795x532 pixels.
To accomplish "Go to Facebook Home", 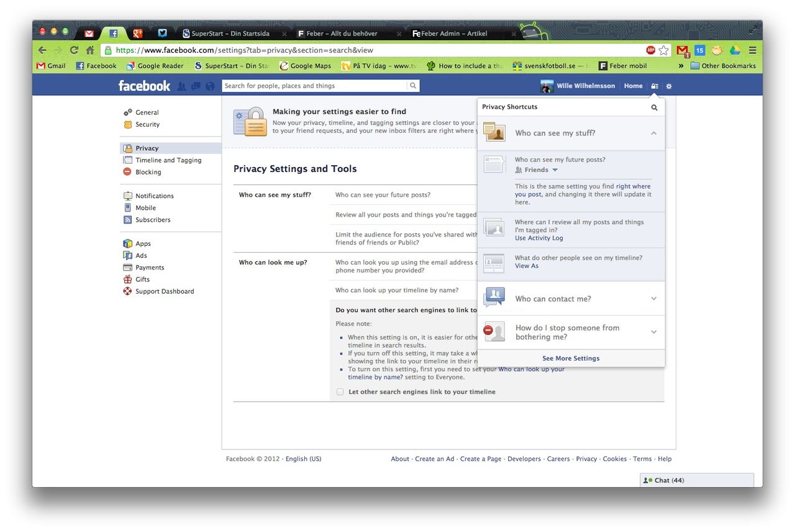I will coord(633,86).
